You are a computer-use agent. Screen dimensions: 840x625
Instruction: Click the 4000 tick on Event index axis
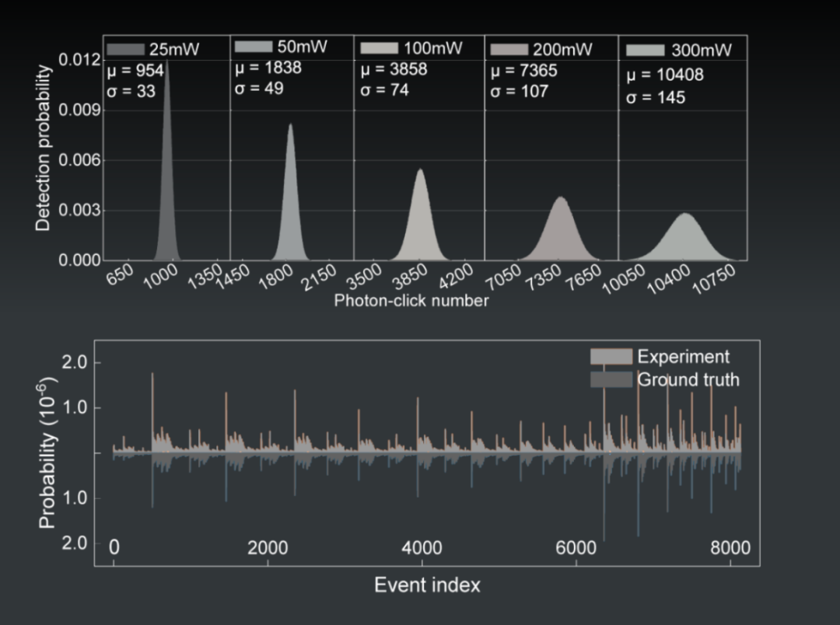coord(422,548)
